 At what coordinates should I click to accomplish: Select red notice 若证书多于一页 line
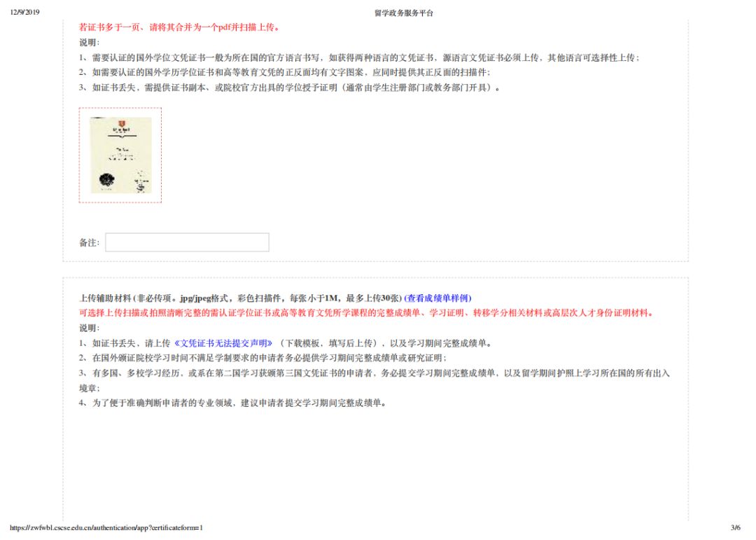point(179,27)
